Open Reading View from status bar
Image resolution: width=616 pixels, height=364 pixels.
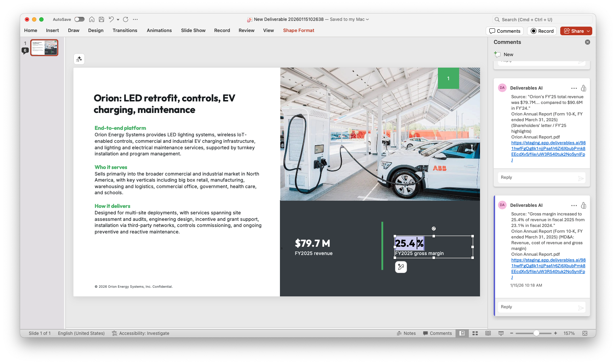point(488,333)
